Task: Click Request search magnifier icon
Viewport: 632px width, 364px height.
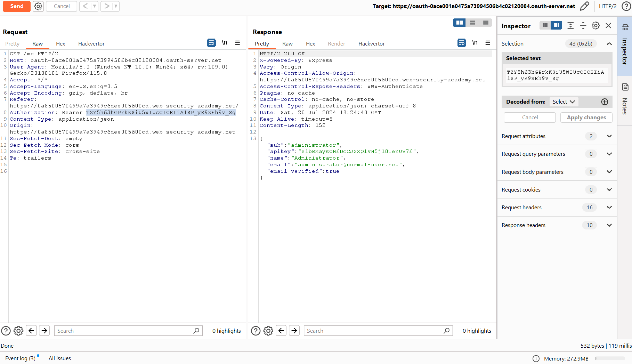Action: [x=196, y=331]
